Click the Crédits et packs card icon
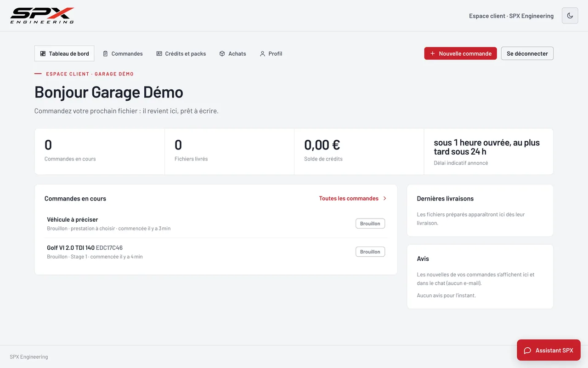 [x=159, y=54]
